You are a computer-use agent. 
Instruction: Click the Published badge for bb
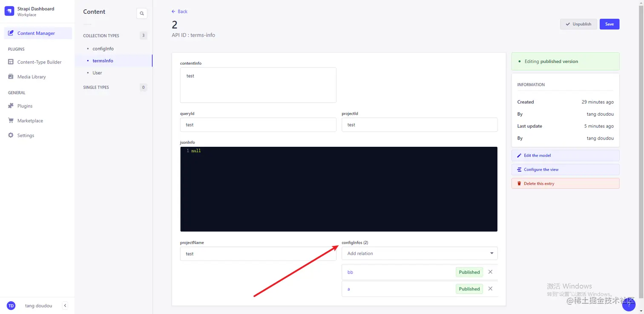click(x=469, y=272)
